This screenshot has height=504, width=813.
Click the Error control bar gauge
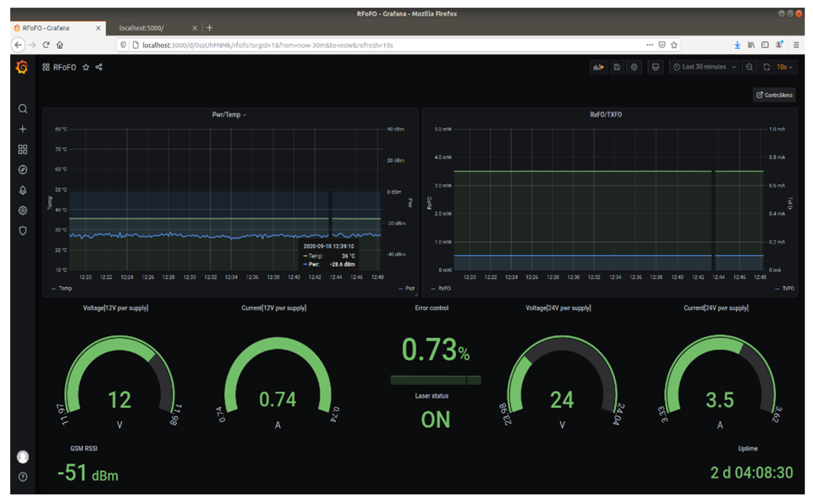435,380
